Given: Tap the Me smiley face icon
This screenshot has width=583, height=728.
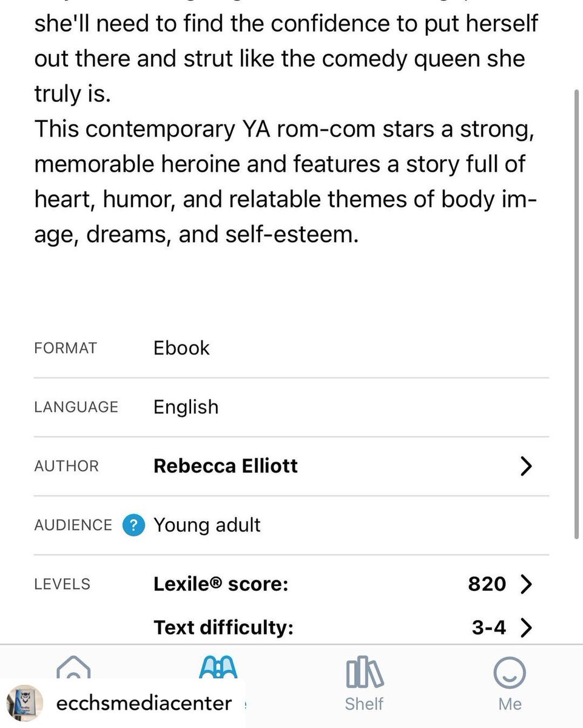Looking at the screenshot, I should pos(510,673).
